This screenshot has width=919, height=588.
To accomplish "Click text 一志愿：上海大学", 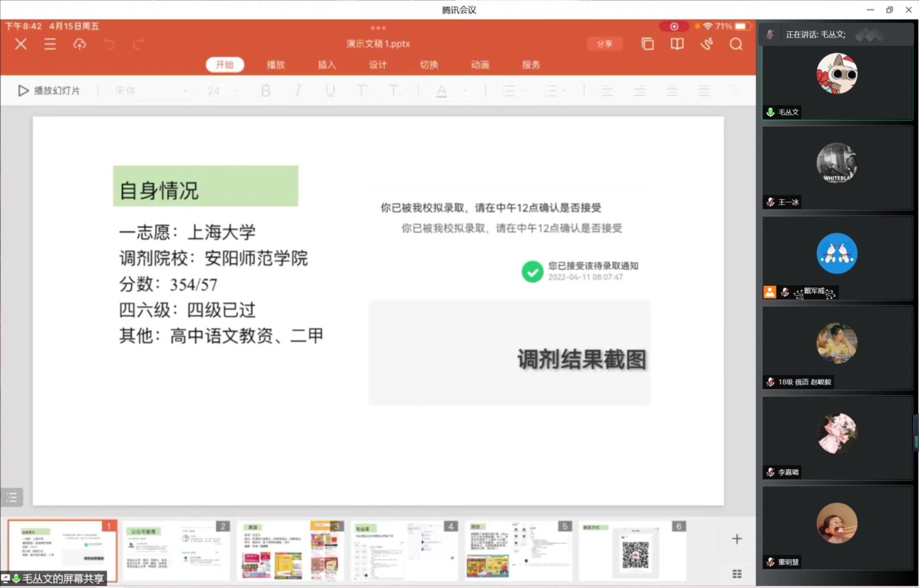I will (188, 232).
